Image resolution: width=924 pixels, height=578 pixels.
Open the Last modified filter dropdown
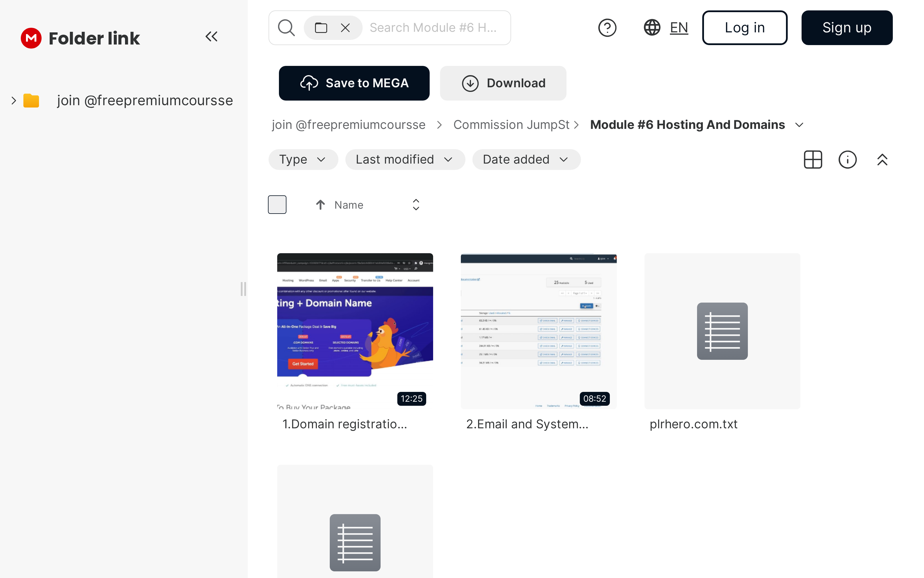click(x=405, y=160)
